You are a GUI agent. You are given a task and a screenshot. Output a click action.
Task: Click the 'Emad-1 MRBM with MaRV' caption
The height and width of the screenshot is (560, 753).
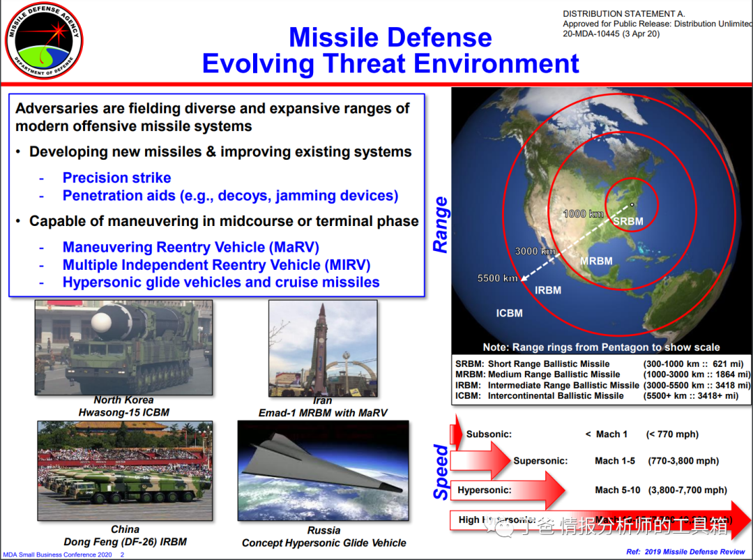(323, 413)
